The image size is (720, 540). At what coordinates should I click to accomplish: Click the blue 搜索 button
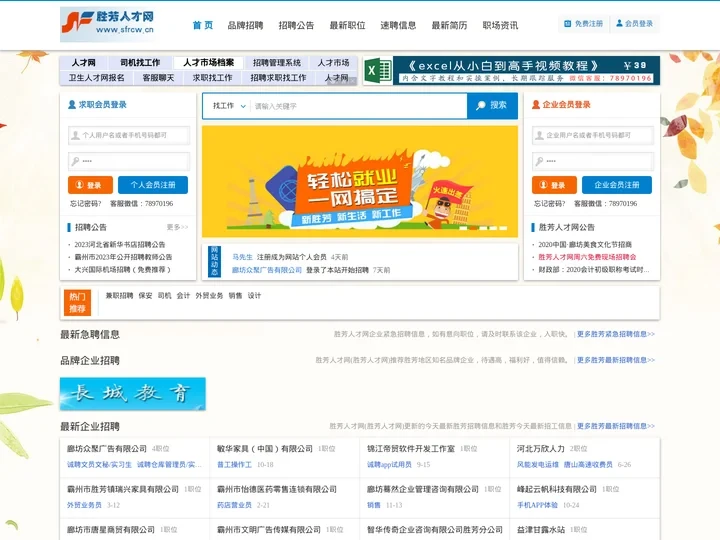click(x=492, y=106)
